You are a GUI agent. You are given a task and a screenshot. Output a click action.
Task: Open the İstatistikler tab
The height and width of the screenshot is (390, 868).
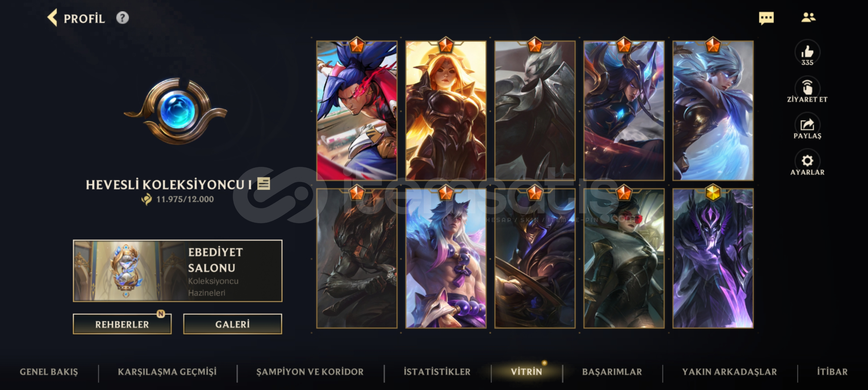437,372
